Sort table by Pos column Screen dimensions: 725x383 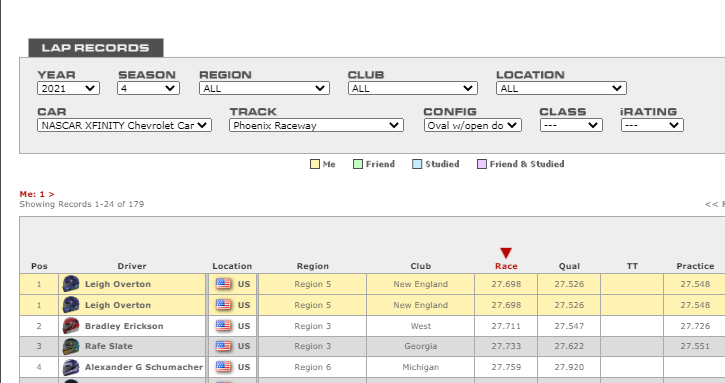[x=39, y=266]
